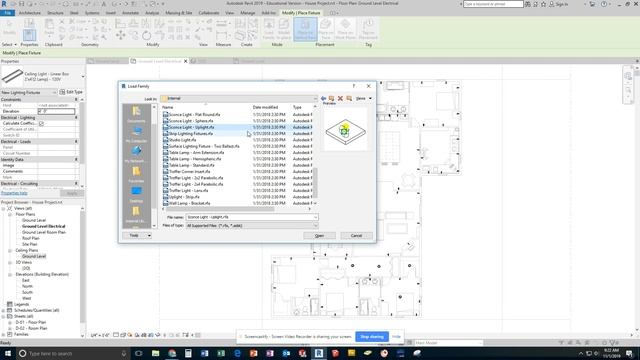Screen dimensions: 640x360
Task: Click the Elevation value field
Action: coord(56,111)
